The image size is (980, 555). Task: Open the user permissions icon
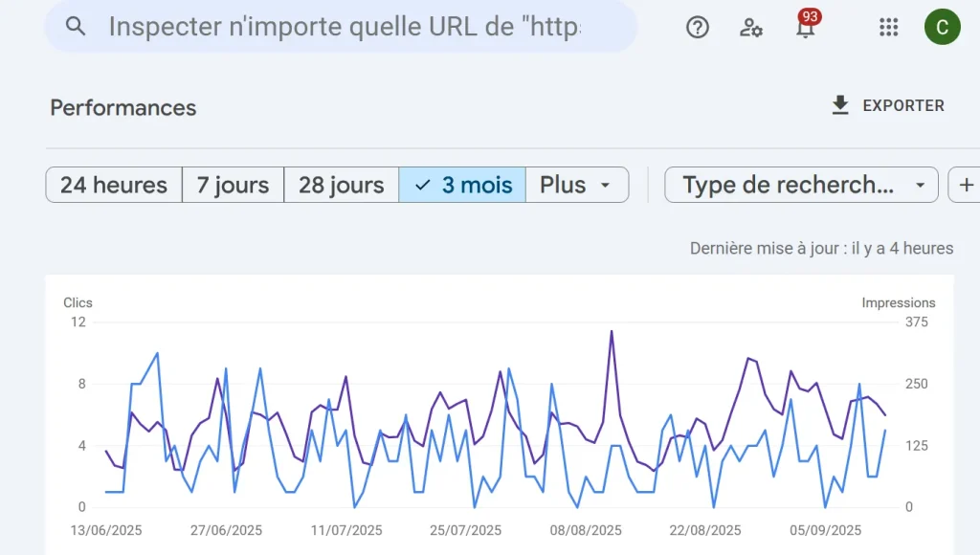click(751, 29)
